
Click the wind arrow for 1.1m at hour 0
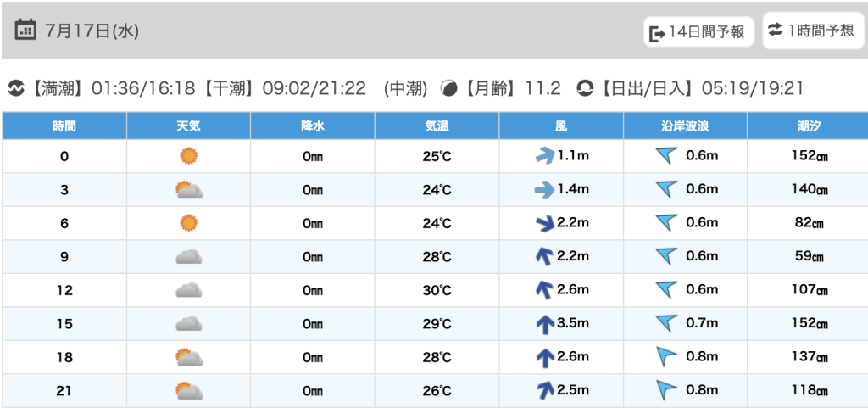545,156
